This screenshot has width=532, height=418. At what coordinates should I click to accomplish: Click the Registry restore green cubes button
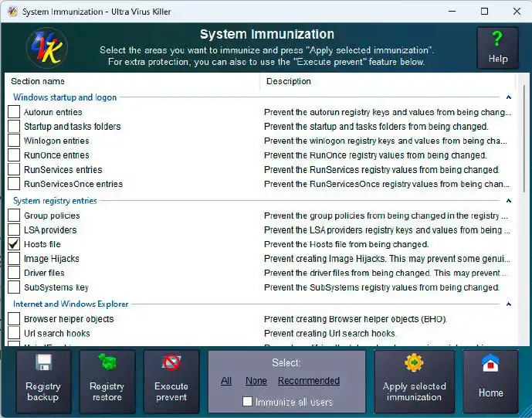coord(107,382)
